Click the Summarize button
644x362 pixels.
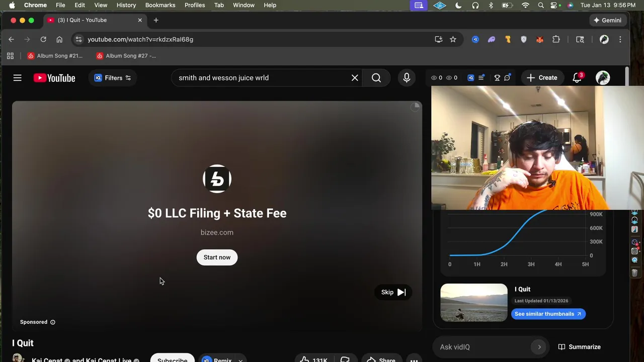coord(579,347)
